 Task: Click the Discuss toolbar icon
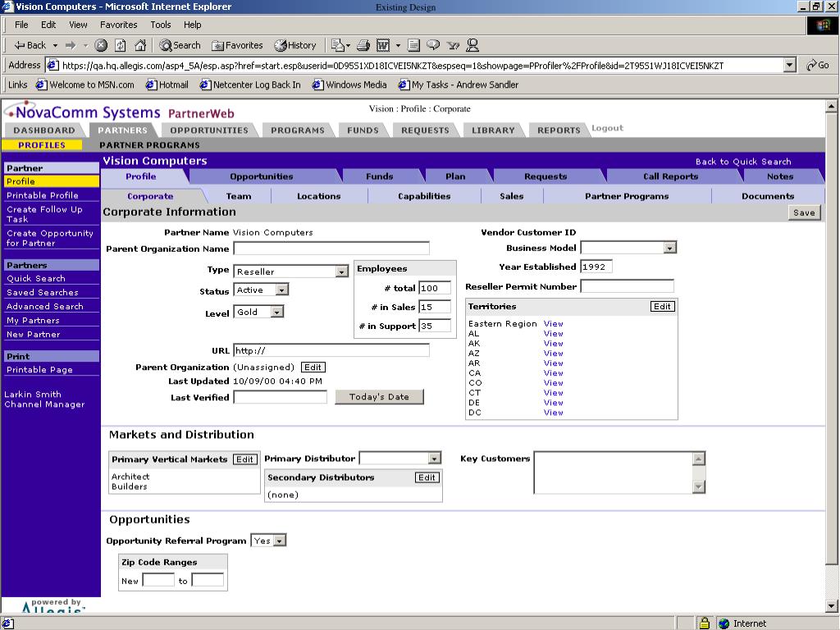[433, 46]
